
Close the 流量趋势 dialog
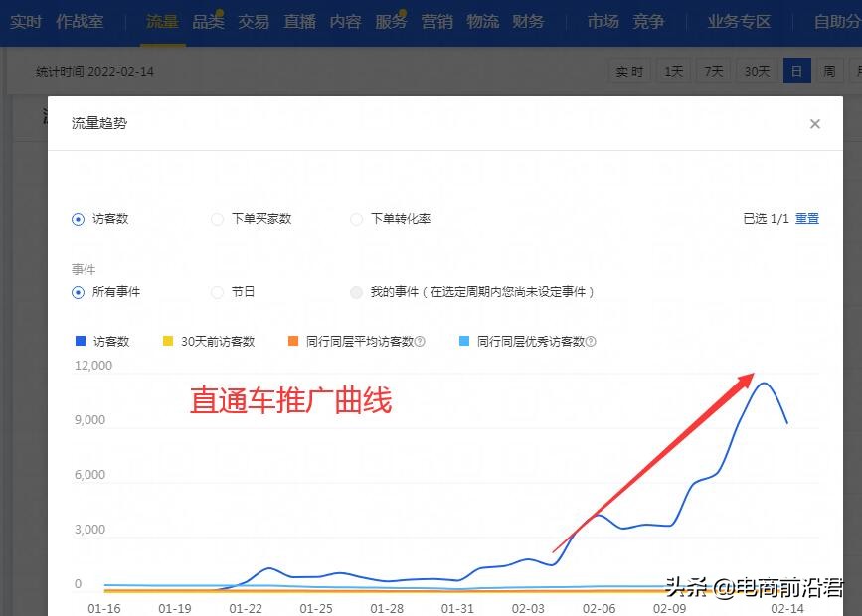815,123
